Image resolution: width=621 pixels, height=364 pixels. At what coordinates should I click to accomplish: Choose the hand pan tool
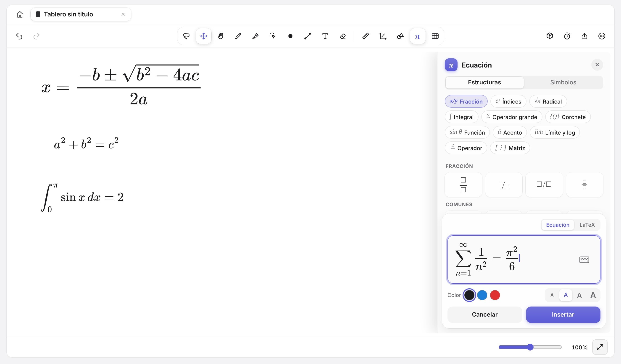(x=221, y=36)
